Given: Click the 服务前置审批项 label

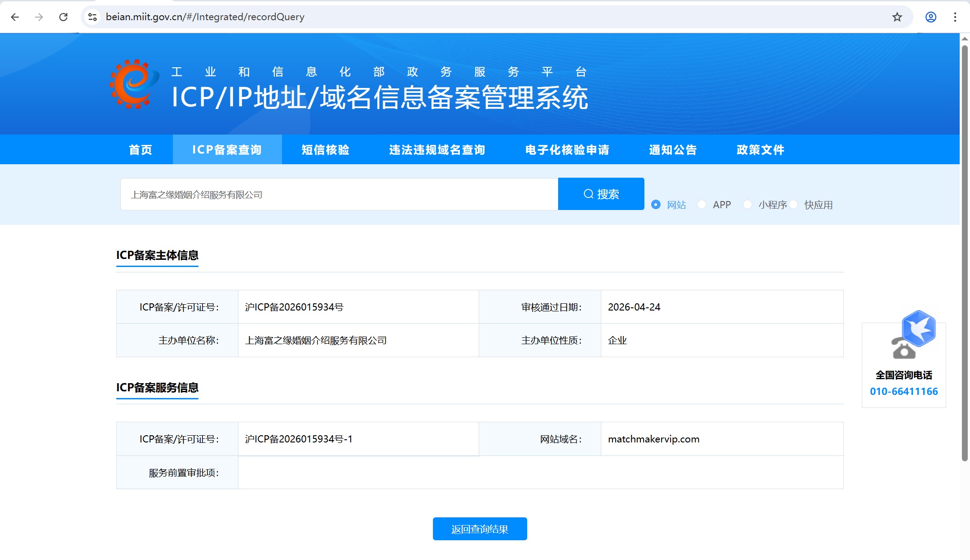Looking at the screenshot, I should pos(184,472).
